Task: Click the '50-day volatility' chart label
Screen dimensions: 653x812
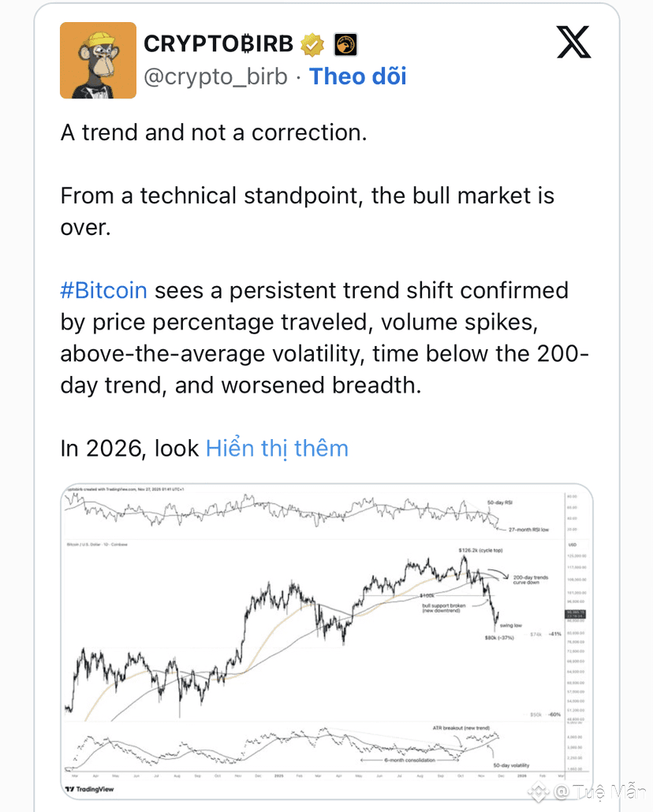Action: pyautogui.click(x=510, y=765)
